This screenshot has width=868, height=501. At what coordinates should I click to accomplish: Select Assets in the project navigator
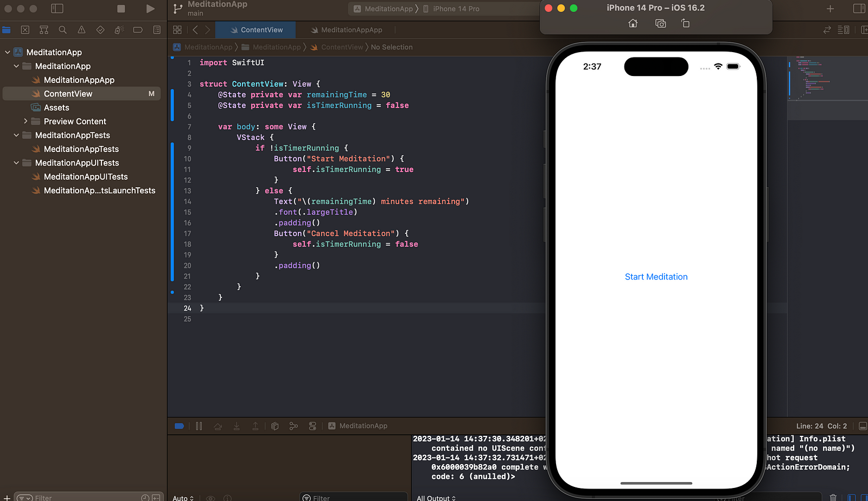point(56,107)
